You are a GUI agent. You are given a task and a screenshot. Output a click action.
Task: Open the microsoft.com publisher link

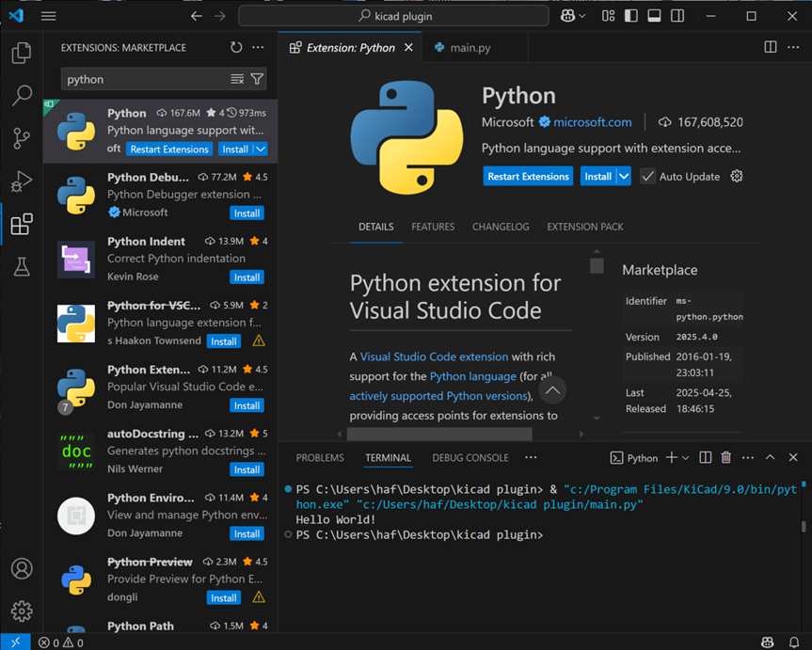click(x=593, y=122)
